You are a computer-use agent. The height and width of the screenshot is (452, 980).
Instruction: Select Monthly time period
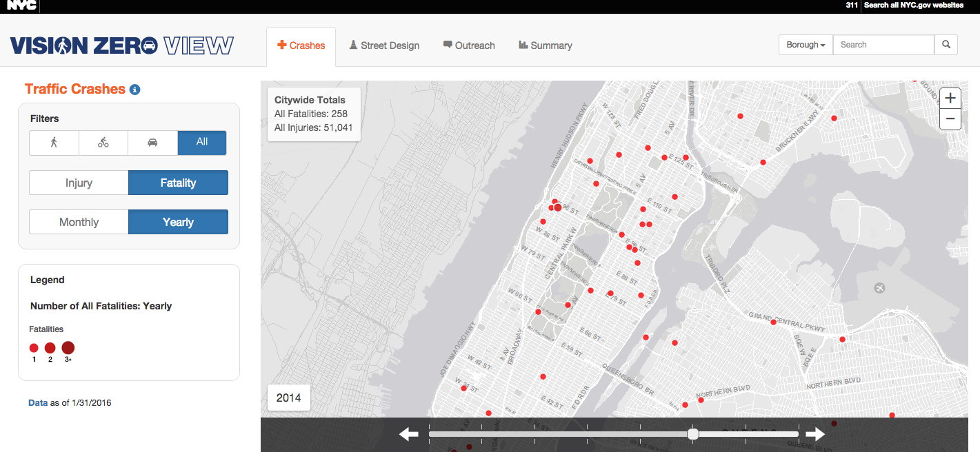79,223
